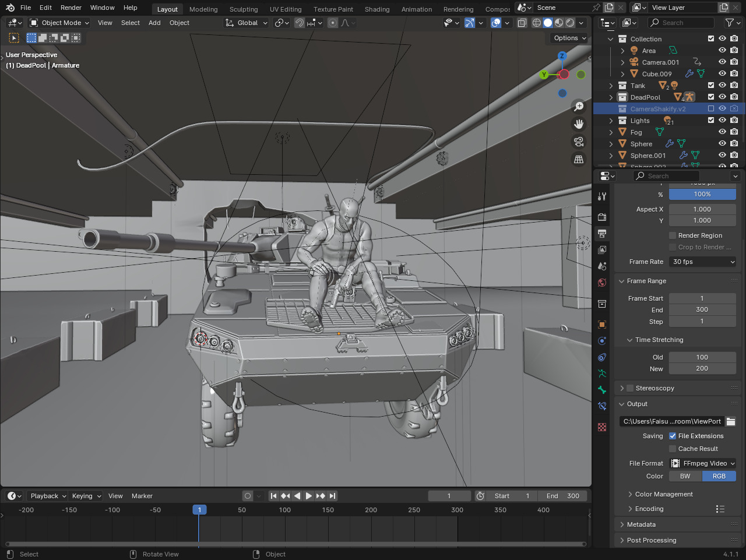Click the zoom view magnifier gizmo
Screen dimensions: 746x560
coord(579,107)
